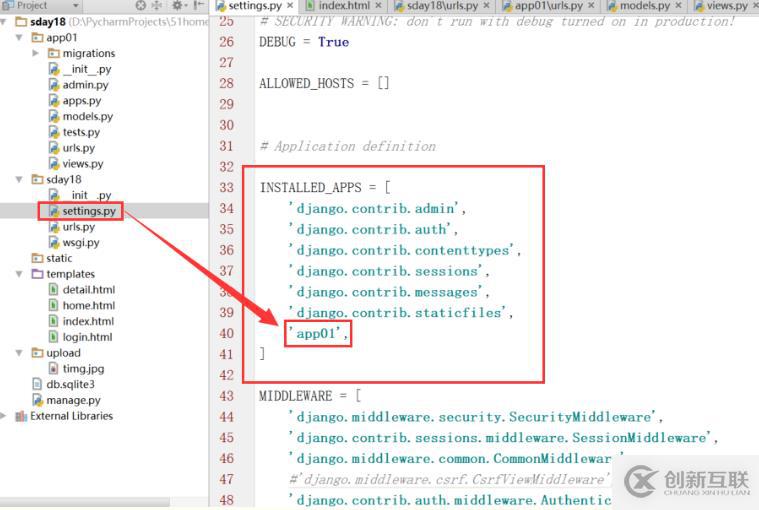Click the MIDDLEWARE = [ line

click(x=310, y=396)
